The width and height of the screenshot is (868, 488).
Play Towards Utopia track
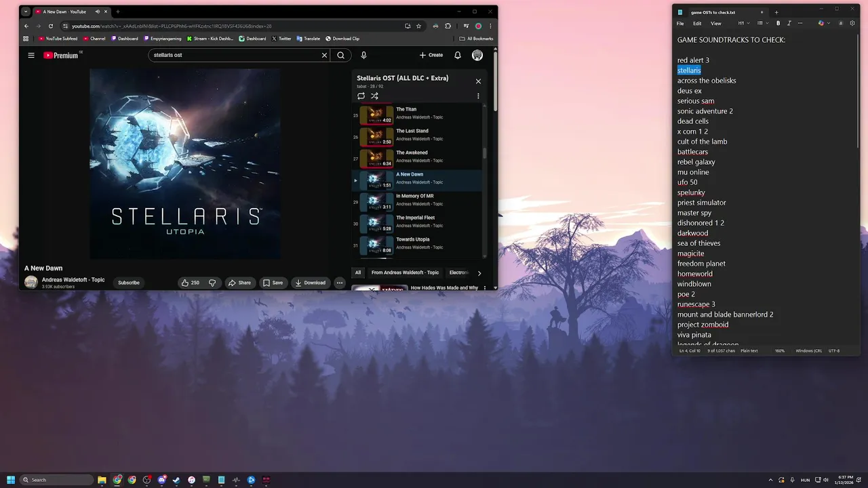pos(417,245)
